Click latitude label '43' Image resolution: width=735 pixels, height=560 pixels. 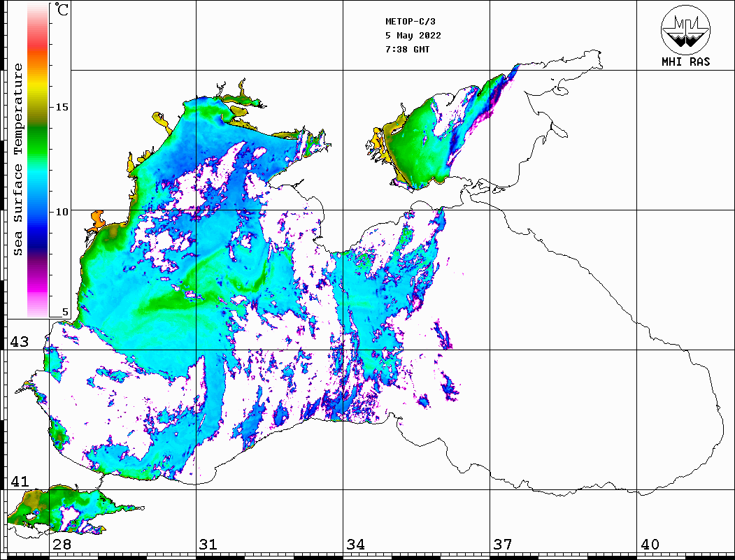click(x=19, y=342)
